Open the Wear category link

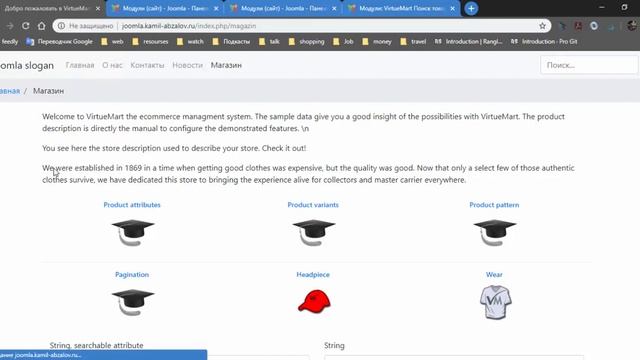[x=494, y=275]
